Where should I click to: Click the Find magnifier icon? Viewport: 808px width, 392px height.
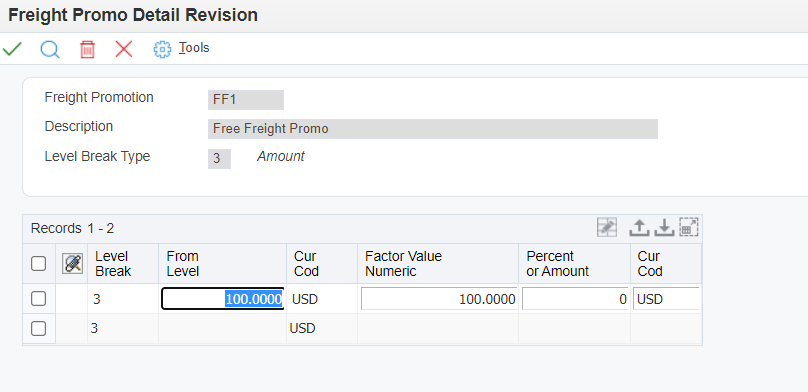pyautogui.click(x=50, y=49)
